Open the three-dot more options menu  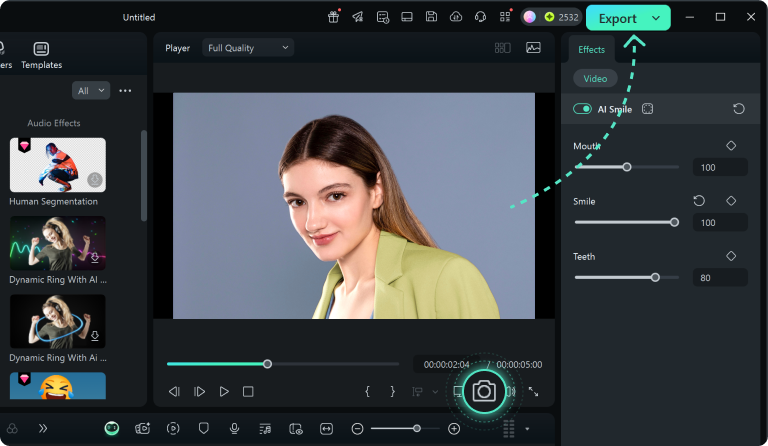tap(125, 91)
